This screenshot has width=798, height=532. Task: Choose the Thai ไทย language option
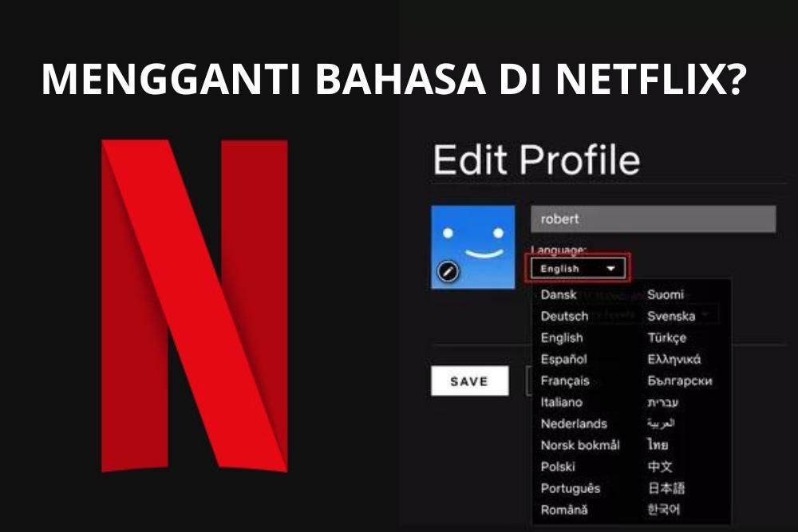pyautogui.click(x=658, y=445)
